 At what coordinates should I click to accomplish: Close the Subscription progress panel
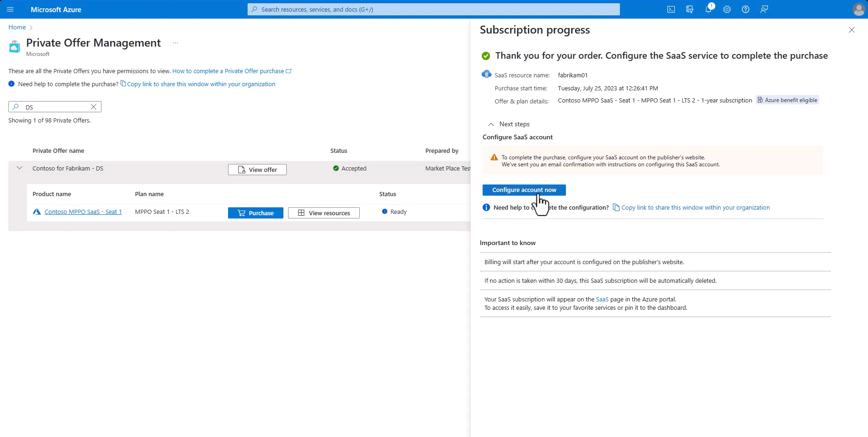[852, 30]
